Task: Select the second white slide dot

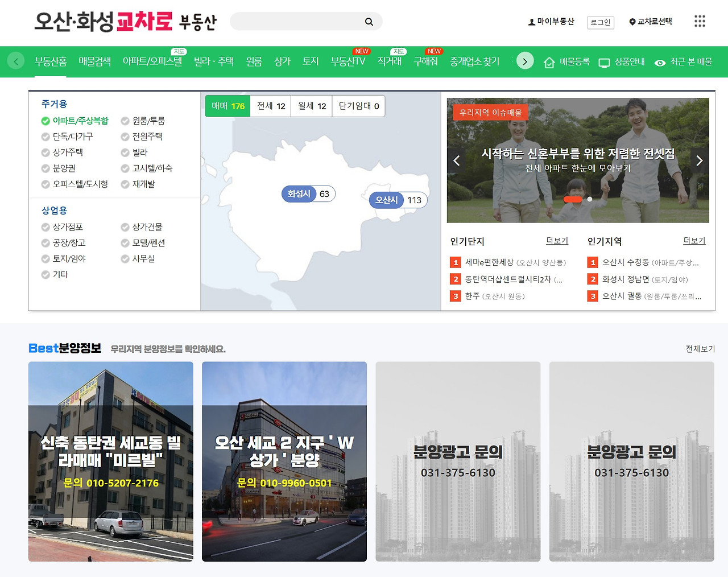Action: [590, 199]
